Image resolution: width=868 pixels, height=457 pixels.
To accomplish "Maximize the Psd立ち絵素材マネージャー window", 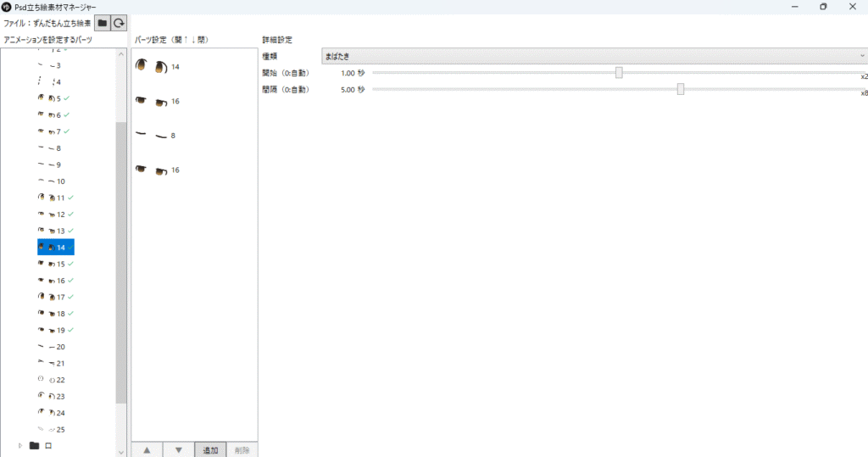I will 822,7.
